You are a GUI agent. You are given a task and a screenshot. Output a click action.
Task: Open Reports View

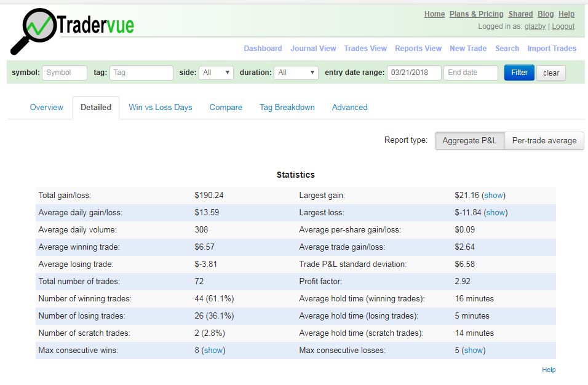pos(418,49)
